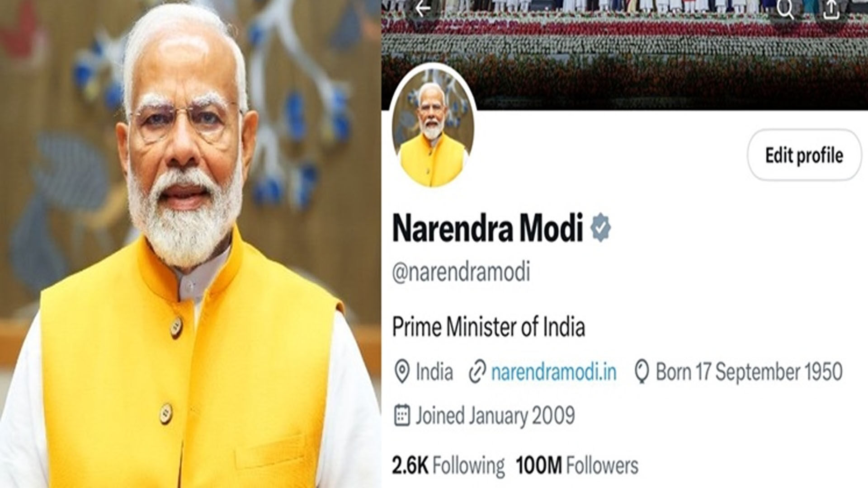
Task: Click the location pin icon
Action: pos(402,372)
